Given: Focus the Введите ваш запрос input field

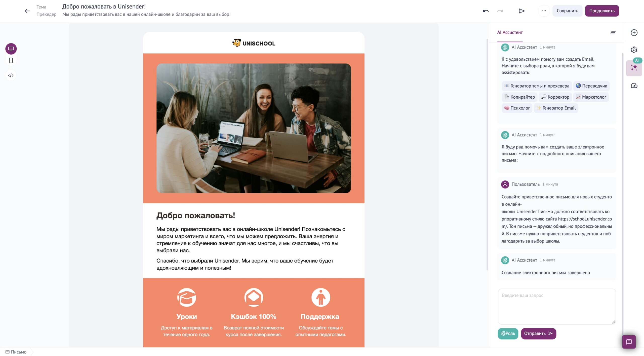Looking at the screenshot, I should point(556,306).
